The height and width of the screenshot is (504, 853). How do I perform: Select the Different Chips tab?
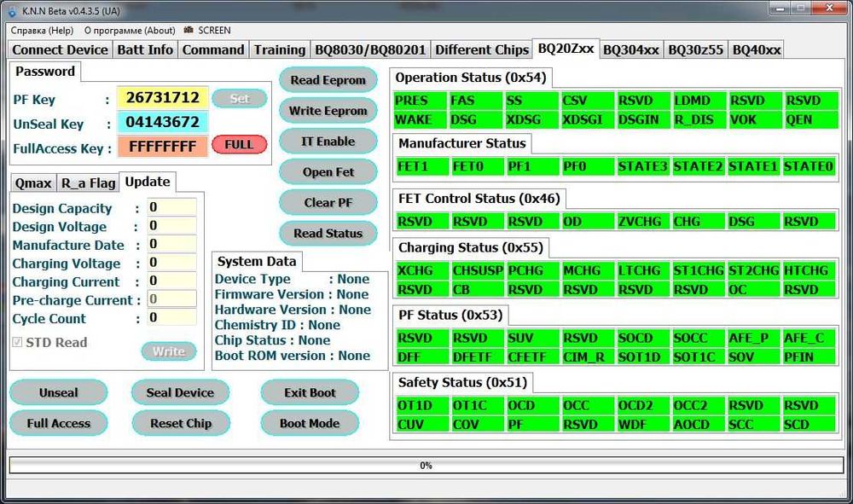(482, 49)
